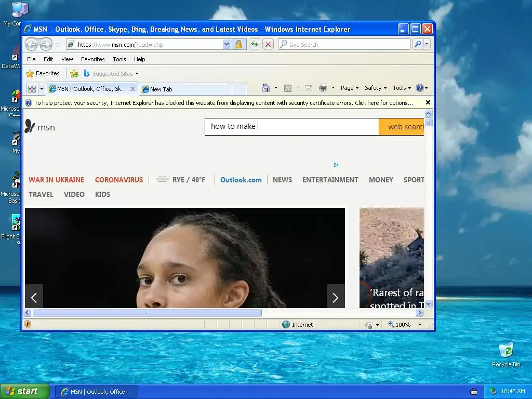Open the WAR IN UKRAINE link
The image size is (532, 399).
click(56, 180)
